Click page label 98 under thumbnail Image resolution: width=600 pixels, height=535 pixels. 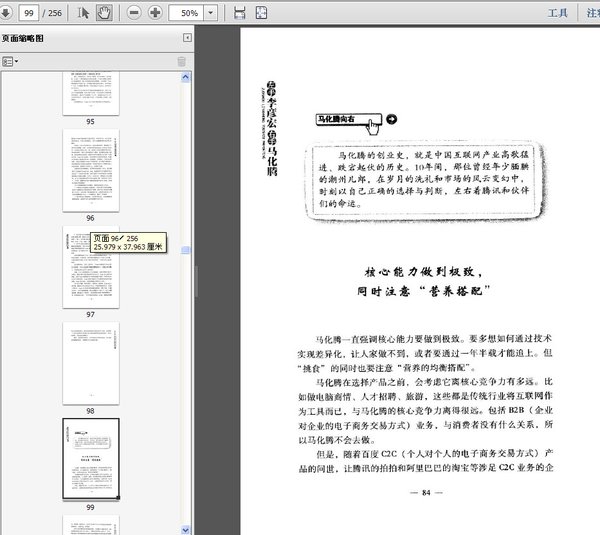pyautogui.click(x=90, y=411)
